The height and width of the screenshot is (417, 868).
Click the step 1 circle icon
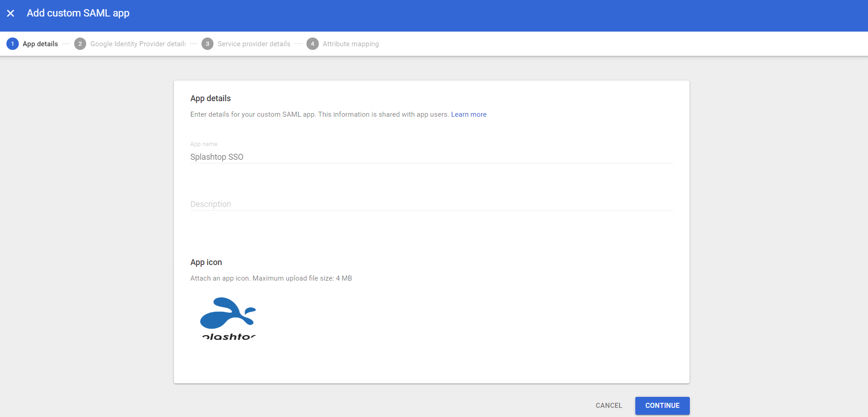pyautogui.click(x=12, y=44)
